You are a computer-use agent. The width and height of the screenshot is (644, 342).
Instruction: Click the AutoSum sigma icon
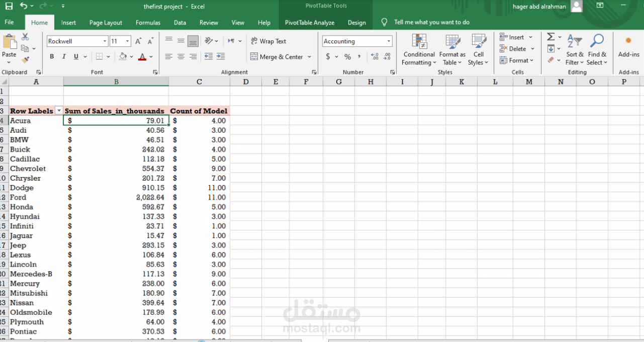click(x=551, y=37)
